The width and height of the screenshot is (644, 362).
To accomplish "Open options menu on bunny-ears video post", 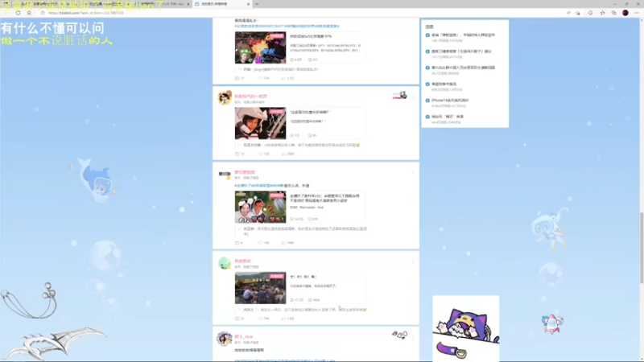I will tap(413, 173).
